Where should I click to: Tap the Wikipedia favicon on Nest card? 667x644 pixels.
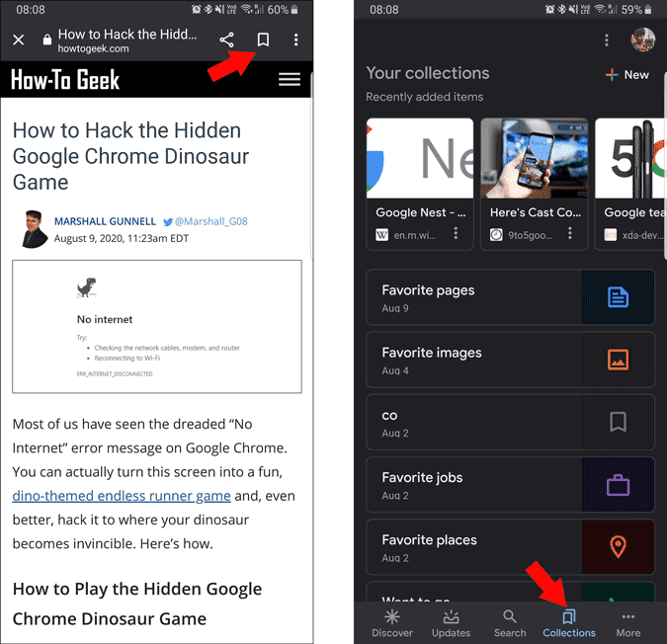pos(382,235)
